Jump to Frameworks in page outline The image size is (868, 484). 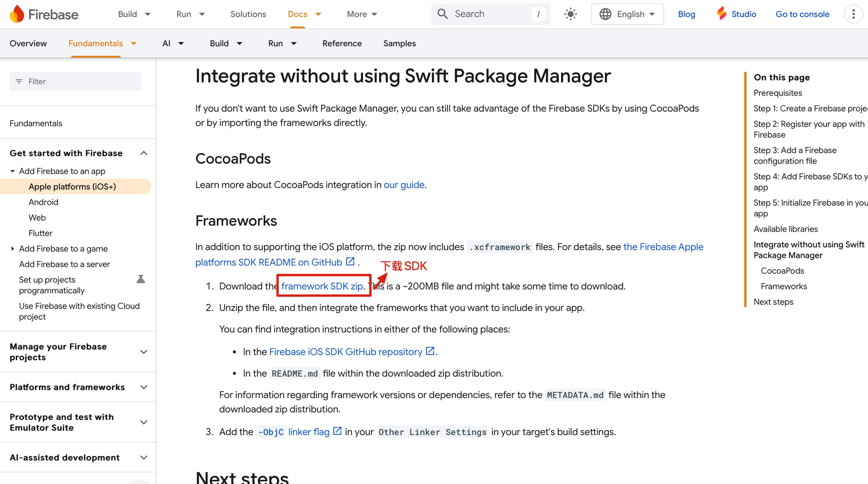784,286
